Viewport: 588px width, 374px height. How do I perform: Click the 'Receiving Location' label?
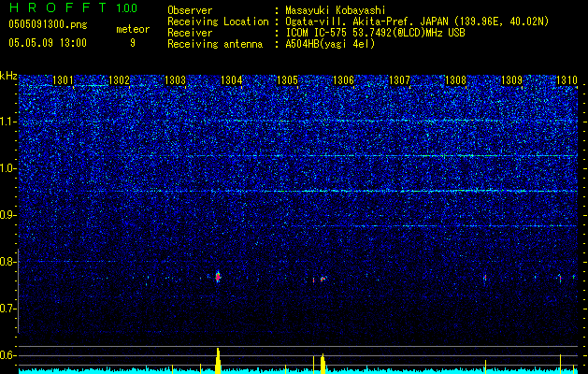tap(218, 22)
